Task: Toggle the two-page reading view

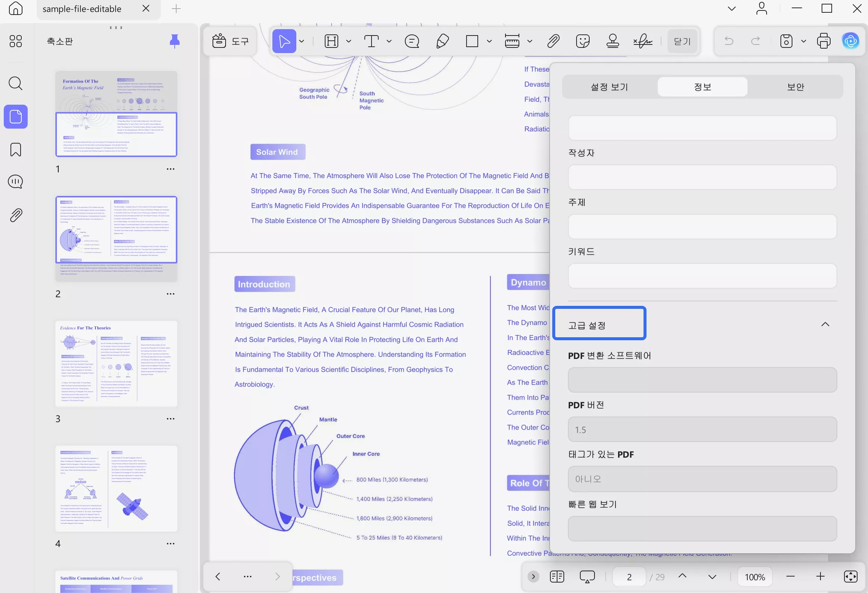Action: click(557, 577)
